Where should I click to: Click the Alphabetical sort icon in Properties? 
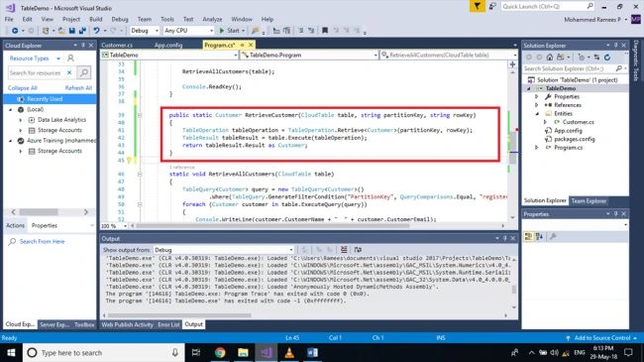[539, 236]
